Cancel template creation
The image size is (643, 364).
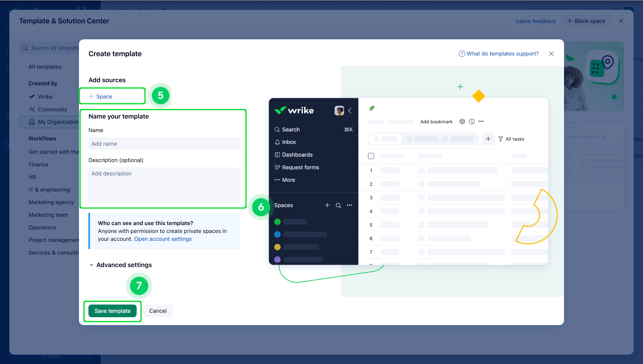[158, 311]
